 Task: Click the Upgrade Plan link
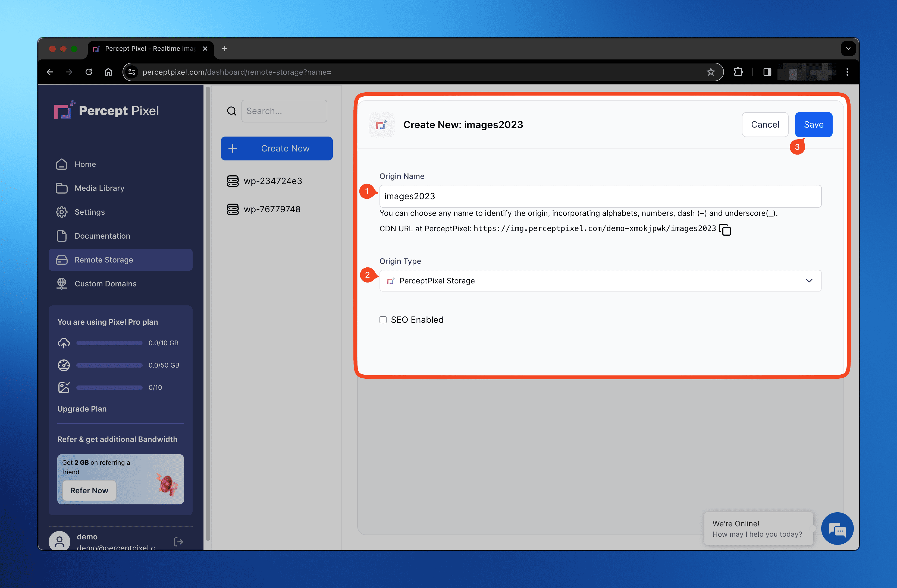pyautogui.click(x=82, y=409)
